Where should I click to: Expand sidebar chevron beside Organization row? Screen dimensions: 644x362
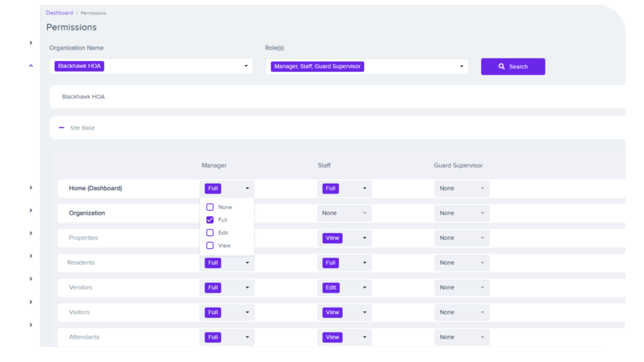coord(31,211)
